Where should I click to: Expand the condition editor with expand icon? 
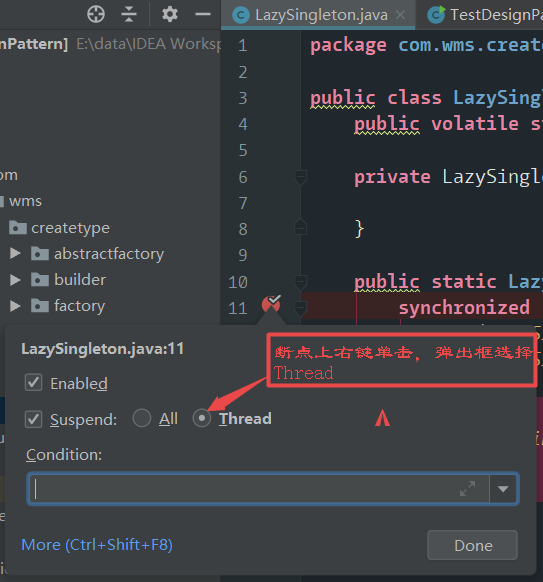point(467,488)
